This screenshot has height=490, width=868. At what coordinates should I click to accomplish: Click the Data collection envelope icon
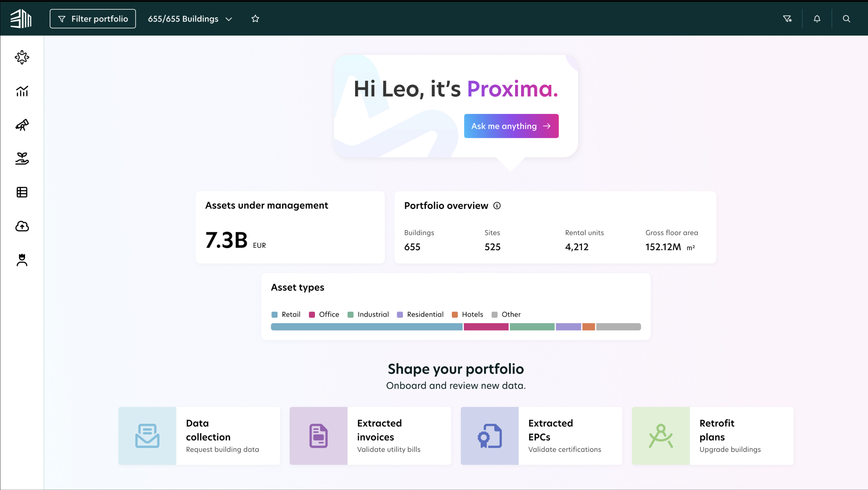pos(147,436)
